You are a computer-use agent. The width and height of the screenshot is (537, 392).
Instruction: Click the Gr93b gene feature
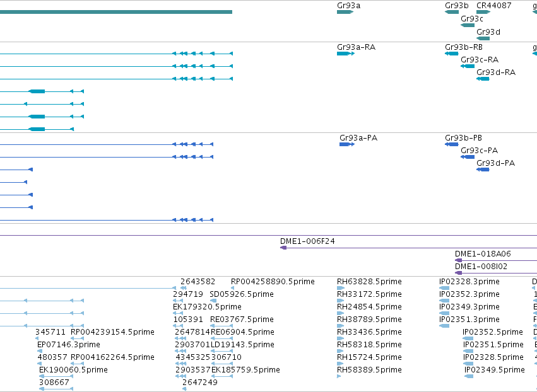click(452, 12)
